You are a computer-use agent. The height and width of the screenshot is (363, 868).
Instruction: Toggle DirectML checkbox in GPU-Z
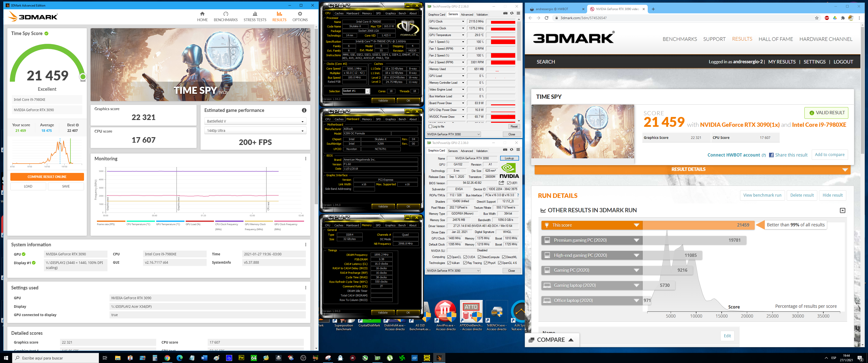click(504, 257)
